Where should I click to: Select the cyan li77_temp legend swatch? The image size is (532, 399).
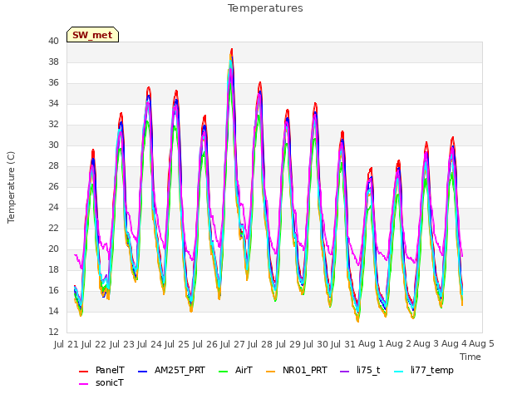pyautogui.click(x=399, y=372)
